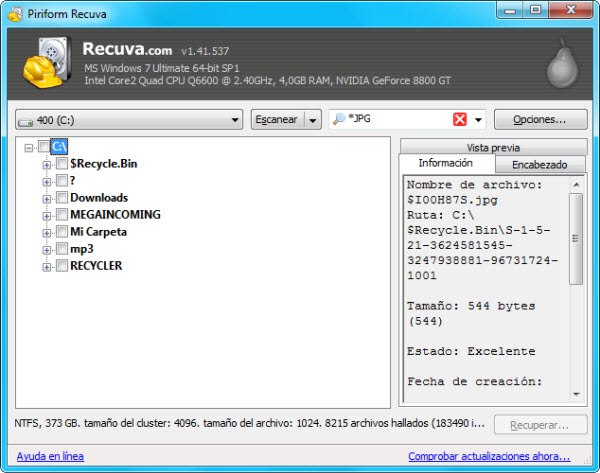The image size is (600, 473).
Task: Switch to the Vista previa tab
Action: 493,147
